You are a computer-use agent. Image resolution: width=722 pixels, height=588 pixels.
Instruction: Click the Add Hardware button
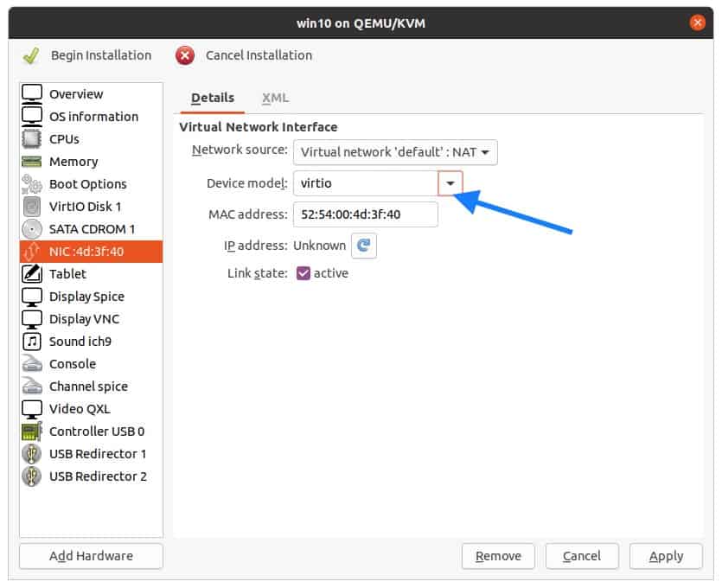(91, 556)
